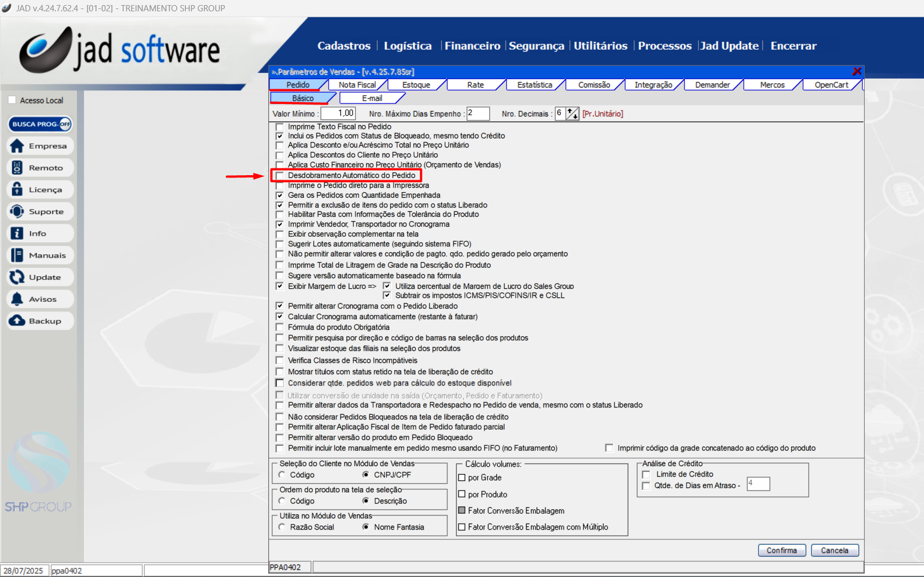Open the Logística menu

[407, 46]
